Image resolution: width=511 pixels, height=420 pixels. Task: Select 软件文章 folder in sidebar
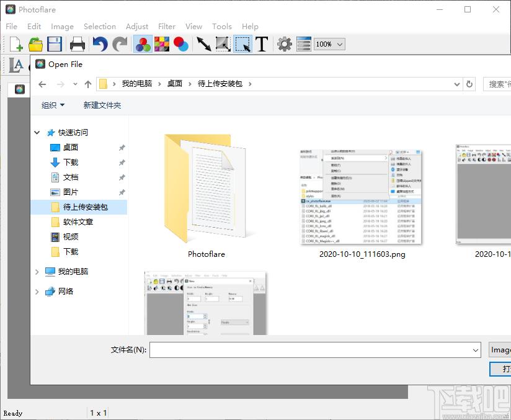pos(78,222)
